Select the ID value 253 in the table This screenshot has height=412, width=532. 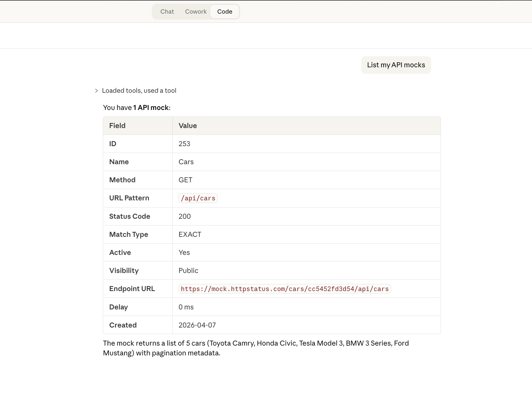[x=184, y=144]
